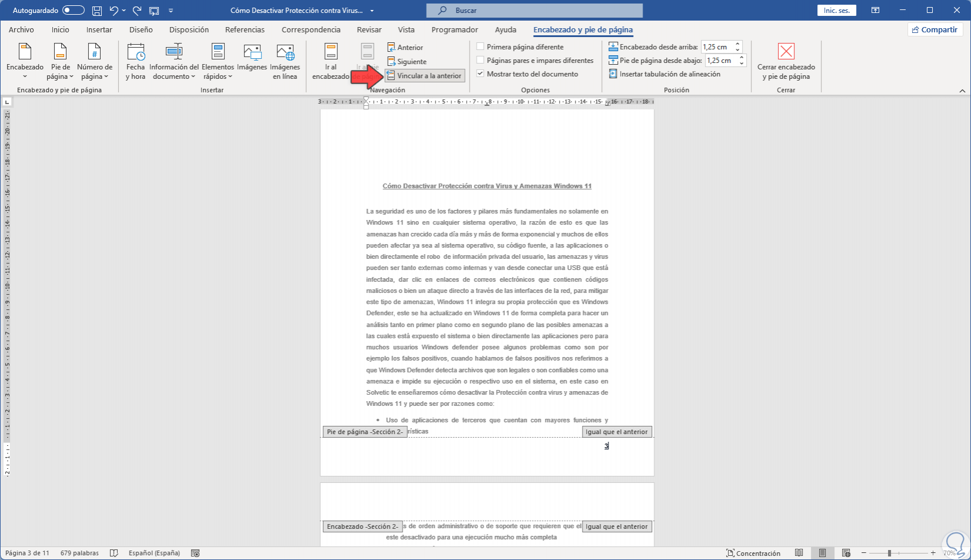Click the zoom out minus icon
The height and width of the screenshot is (560, 971).
863,553
